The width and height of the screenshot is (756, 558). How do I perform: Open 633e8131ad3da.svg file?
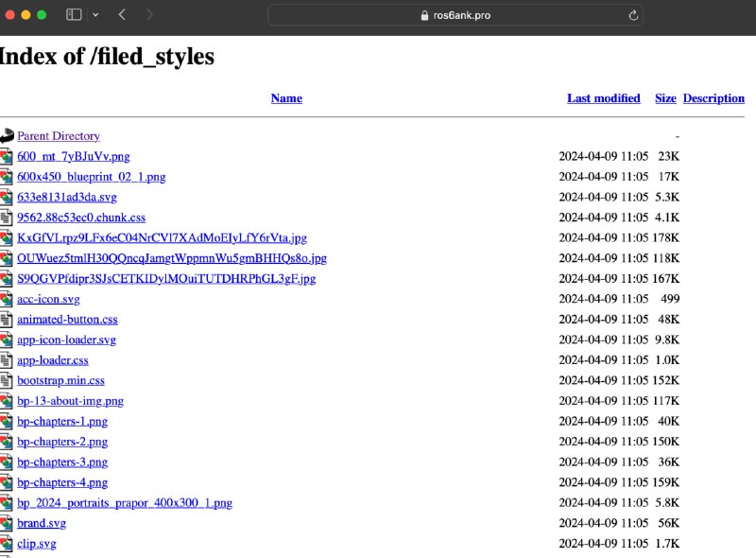(66, 197)
